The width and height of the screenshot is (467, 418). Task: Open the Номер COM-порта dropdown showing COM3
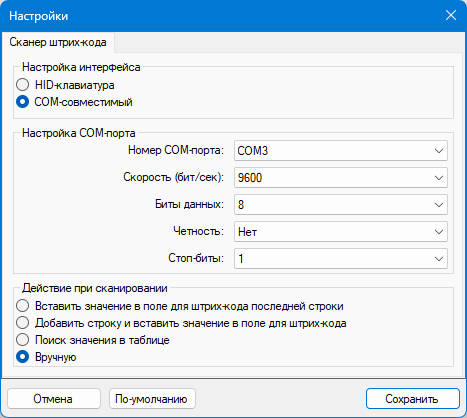point(341,151)
